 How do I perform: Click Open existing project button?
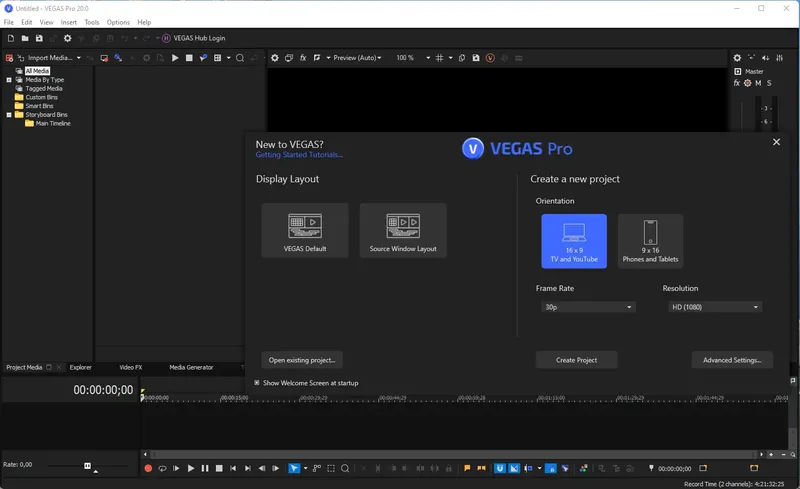coord(302,360)
